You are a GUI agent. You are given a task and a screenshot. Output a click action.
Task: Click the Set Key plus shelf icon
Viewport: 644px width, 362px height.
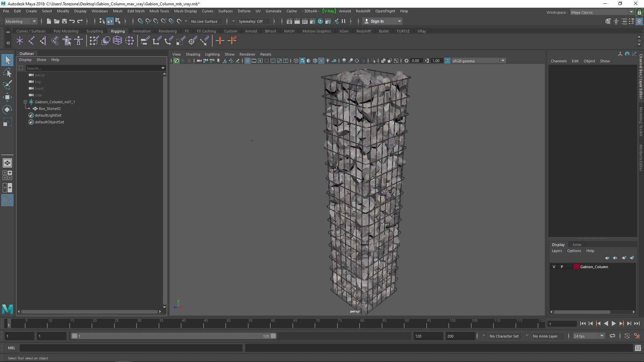[x=220, y=41]
